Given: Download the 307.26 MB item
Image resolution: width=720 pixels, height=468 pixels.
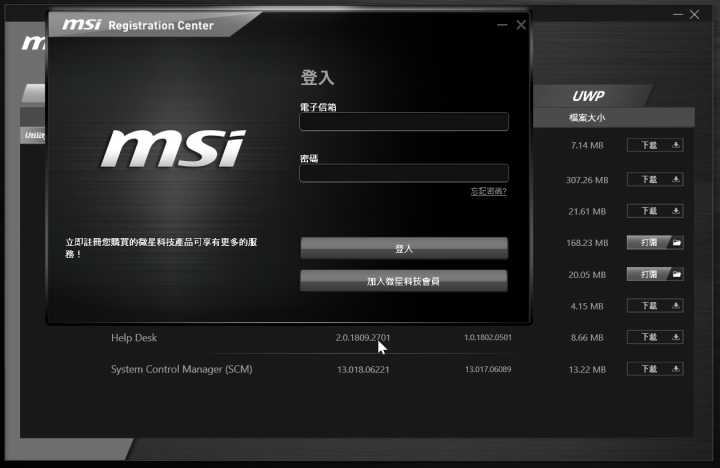Looking at the screenshot, I should tap(655, 179).
